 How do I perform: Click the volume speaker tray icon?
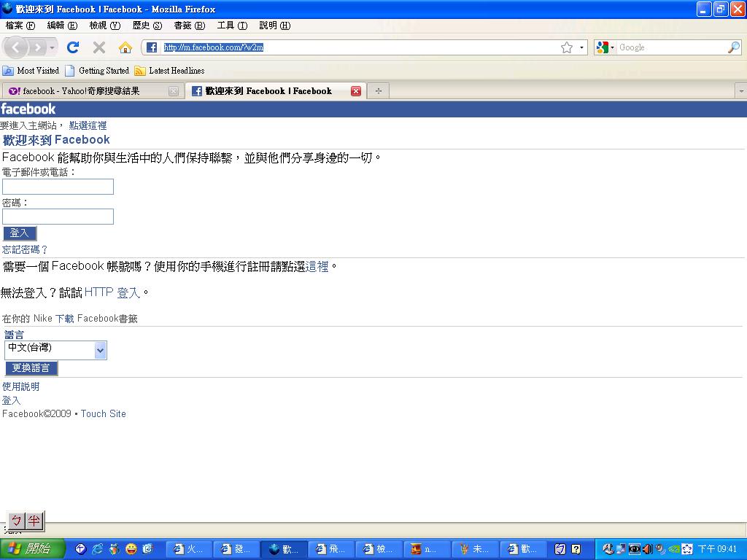click(647, 549)
